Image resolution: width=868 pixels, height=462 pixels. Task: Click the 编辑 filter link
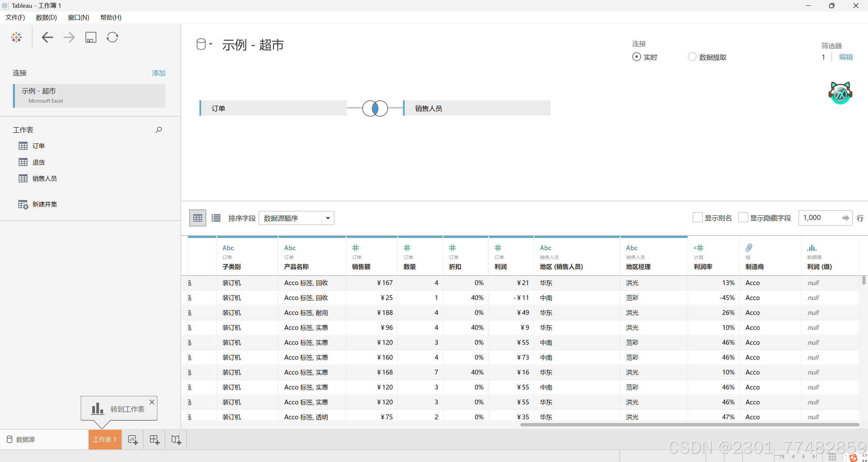click(846, 57)
